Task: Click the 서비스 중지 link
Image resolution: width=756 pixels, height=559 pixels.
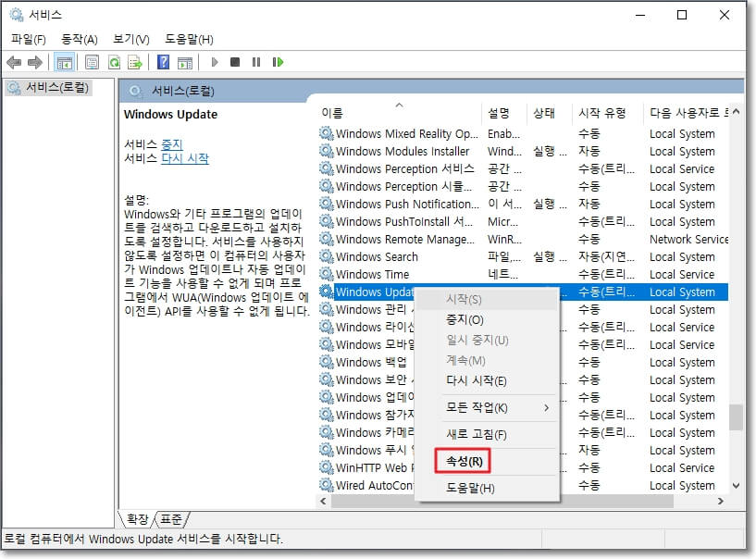Action: tap(171, 144)
